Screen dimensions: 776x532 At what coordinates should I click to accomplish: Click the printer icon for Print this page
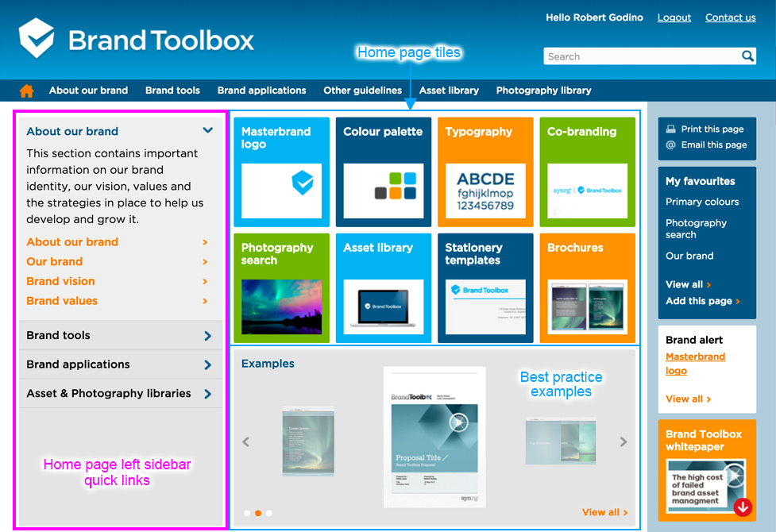tap(671, 129)
